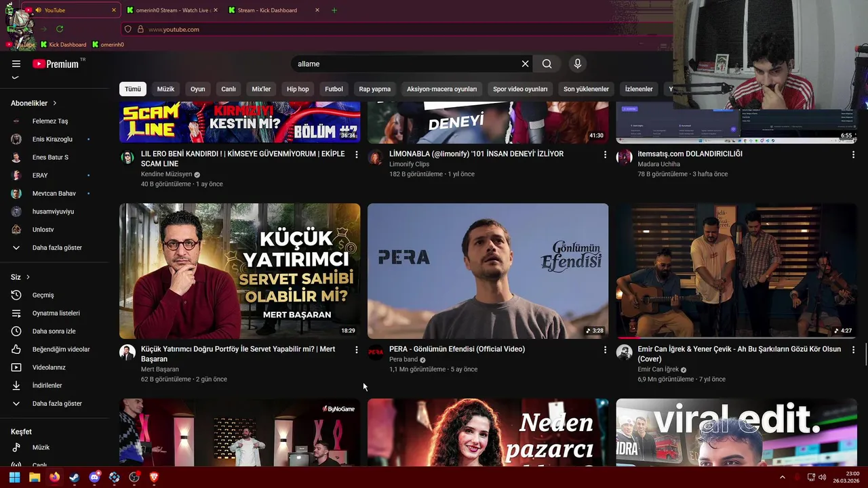Play PERA Gönlümün Efendisi thumbnail

point(488,271)
